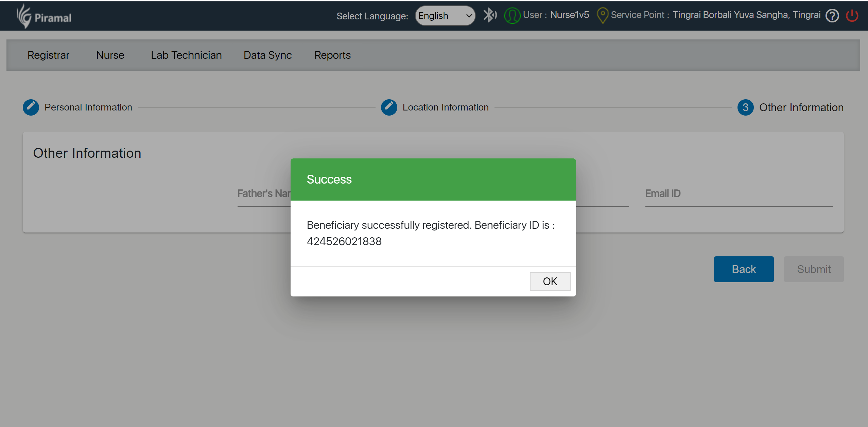Click Personal Information step edit icon
The image size is (868, 427).
tap(31, 107)
